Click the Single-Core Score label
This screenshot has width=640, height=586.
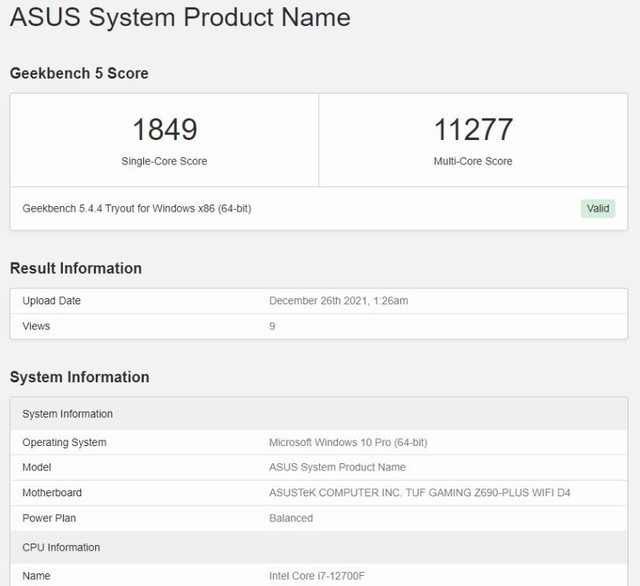pos(164,161)
